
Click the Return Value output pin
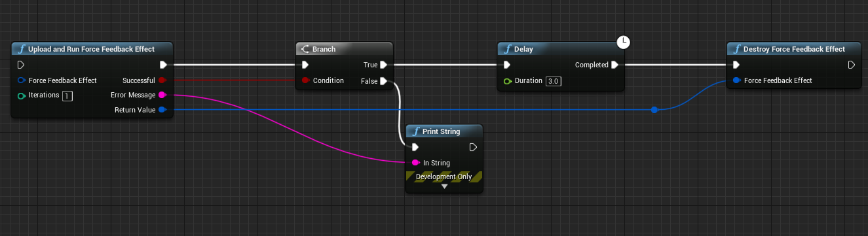162,110
